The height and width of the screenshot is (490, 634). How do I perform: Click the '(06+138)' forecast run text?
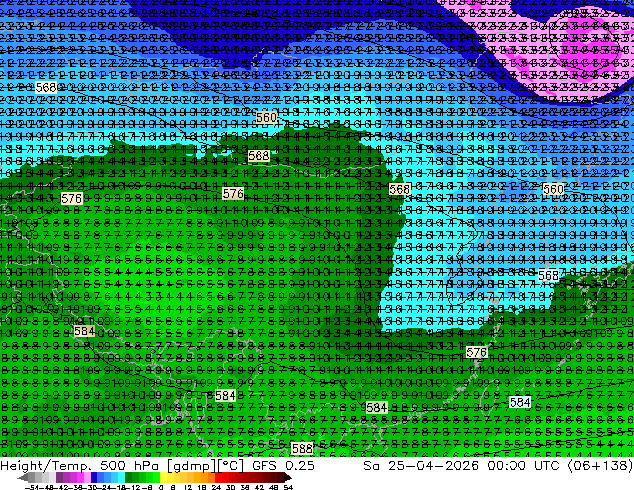(600, 466)
